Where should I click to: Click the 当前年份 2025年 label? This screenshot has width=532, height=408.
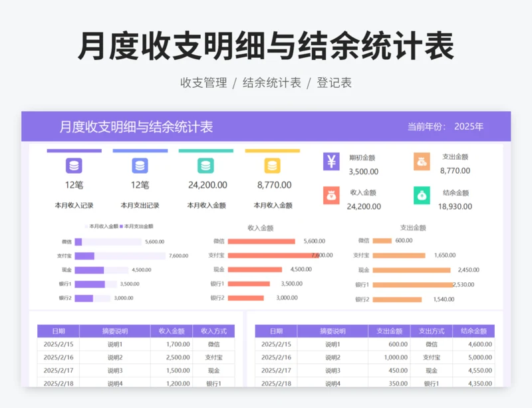coord(445,126)
